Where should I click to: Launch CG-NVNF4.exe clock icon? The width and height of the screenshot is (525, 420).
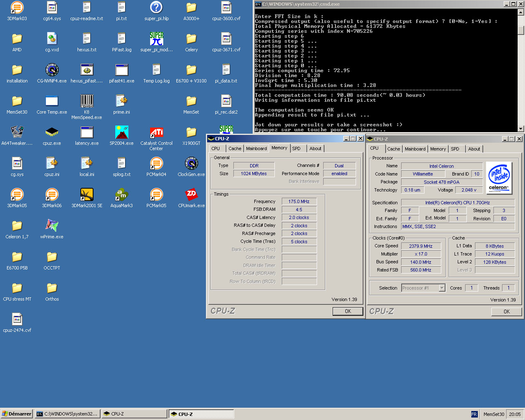coord(52,70)
